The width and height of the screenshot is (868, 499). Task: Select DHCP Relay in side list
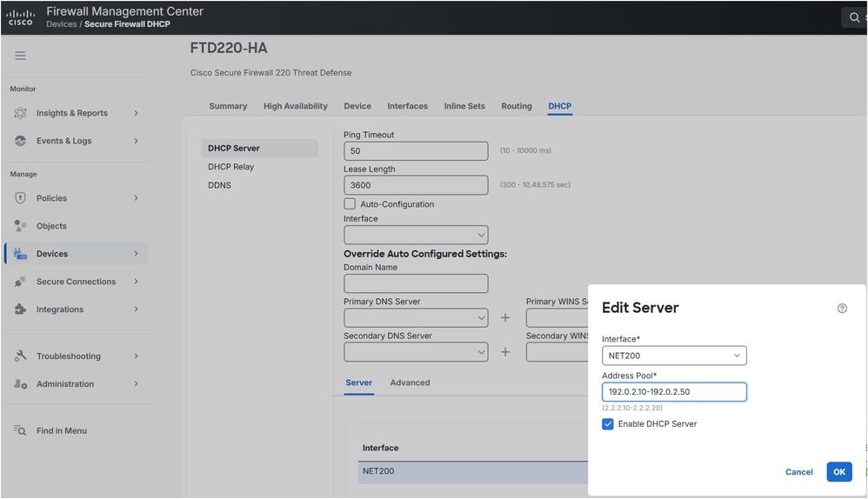pos(230,167)
